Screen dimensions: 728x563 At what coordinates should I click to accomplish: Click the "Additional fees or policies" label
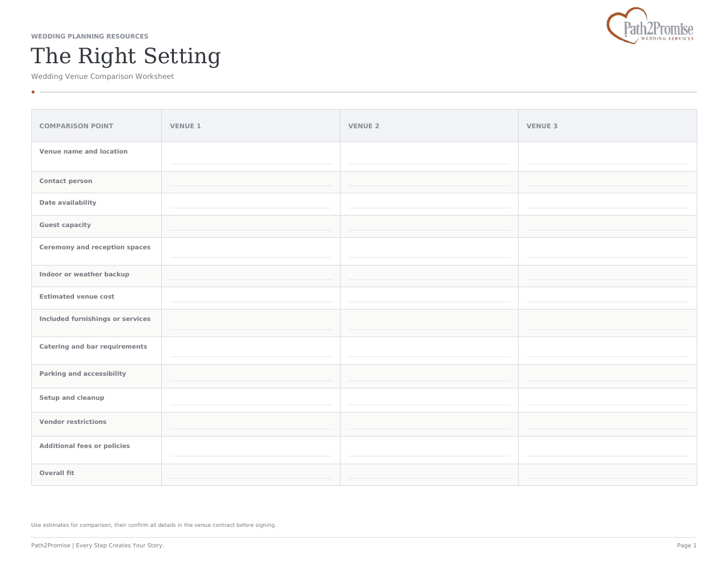point(85,446)
